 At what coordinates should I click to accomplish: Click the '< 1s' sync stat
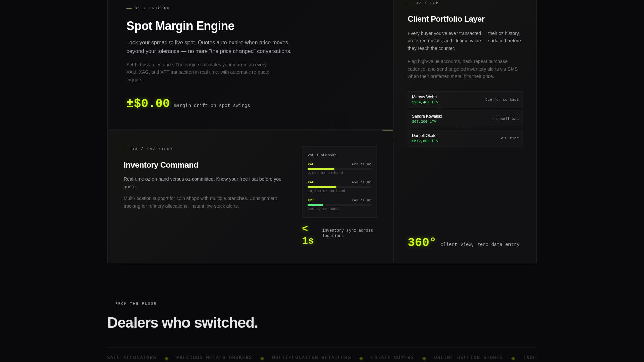point(308,235)
